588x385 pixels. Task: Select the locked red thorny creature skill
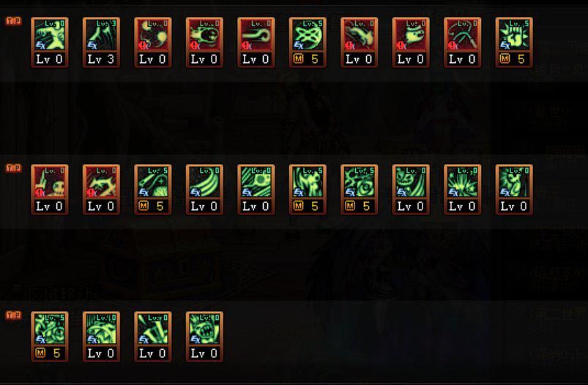click(101, 190)
